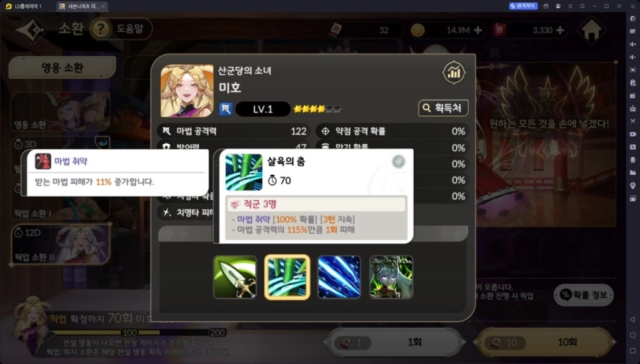Image resolution: width=640 pixels, height=364 pixels.
Task: Click the 미호 hero portrait
Action: [187, 91]
